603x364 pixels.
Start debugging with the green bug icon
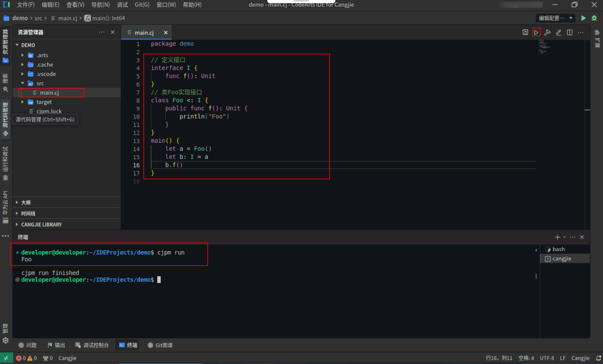click(x=594, y=18)
